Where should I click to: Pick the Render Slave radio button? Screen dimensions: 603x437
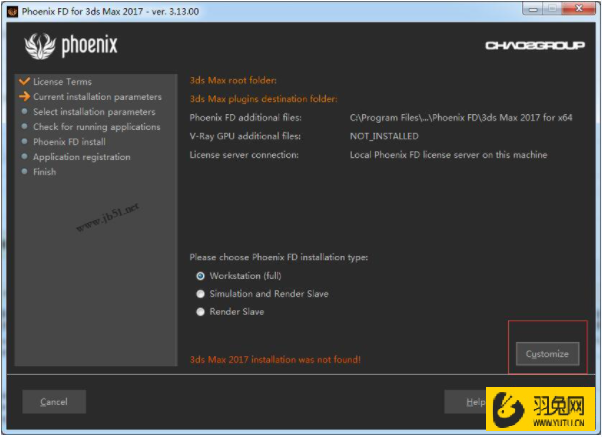tap(201, 312)
